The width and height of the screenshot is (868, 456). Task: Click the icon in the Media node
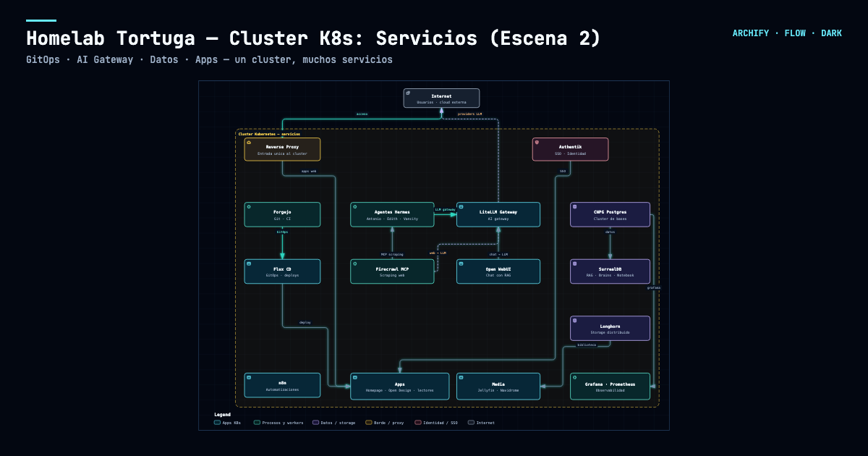click(461, 377)
